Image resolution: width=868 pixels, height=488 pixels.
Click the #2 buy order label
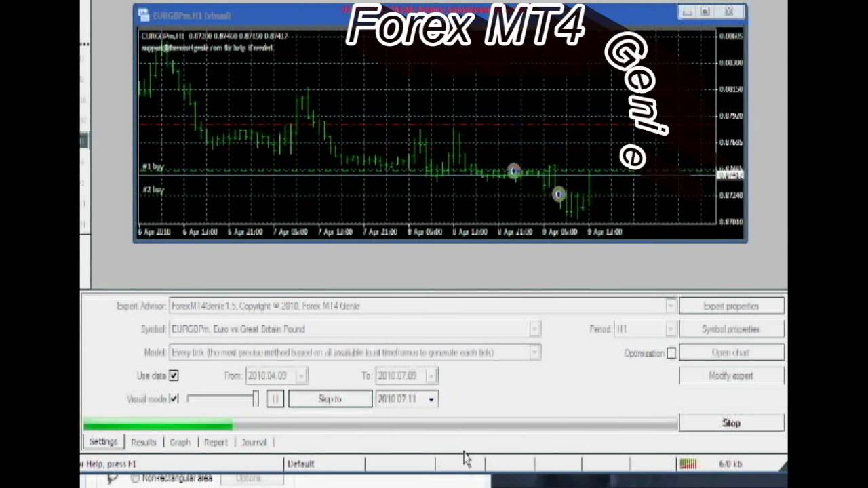pos(153,189)
